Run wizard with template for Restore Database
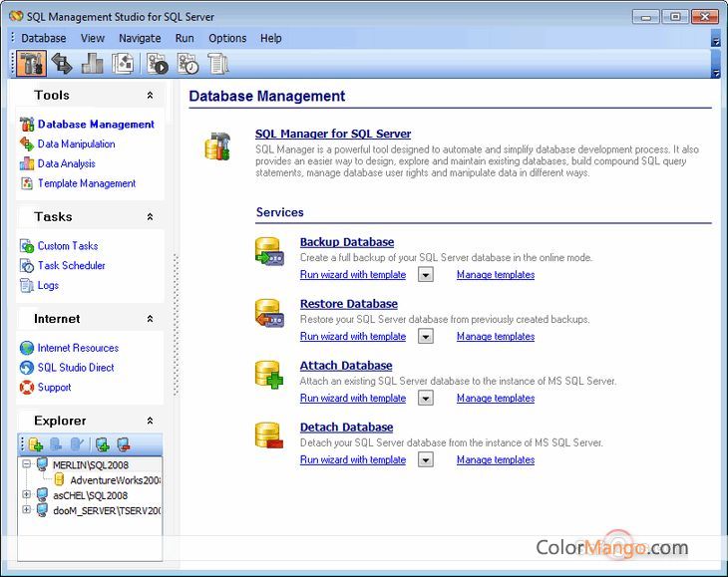Screen dimensions: 728x577 tap(353, 336)
